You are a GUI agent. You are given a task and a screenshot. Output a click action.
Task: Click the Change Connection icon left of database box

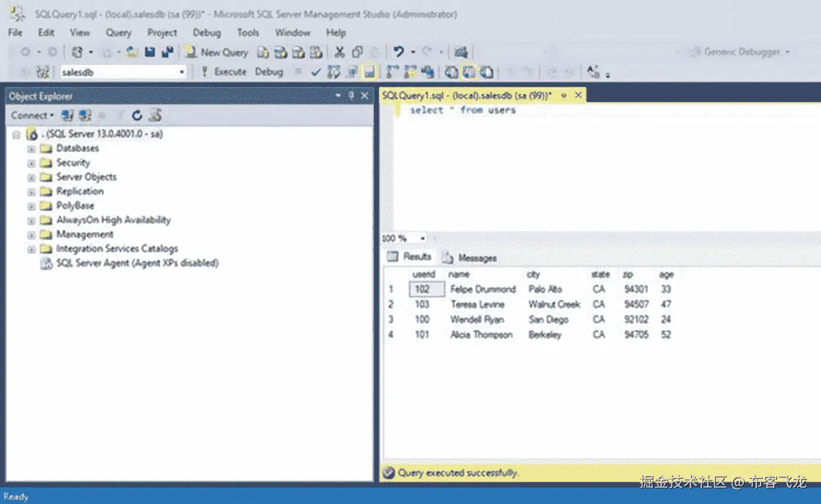pos(42,72)
